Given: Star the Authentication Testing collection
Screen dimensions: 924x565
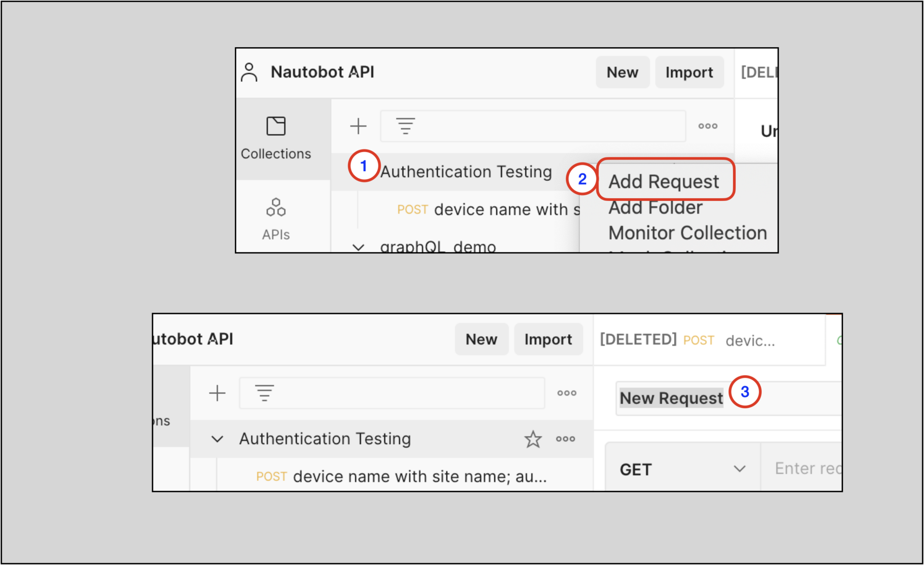Looking at the screenshot, I should (x=533, y=439).
